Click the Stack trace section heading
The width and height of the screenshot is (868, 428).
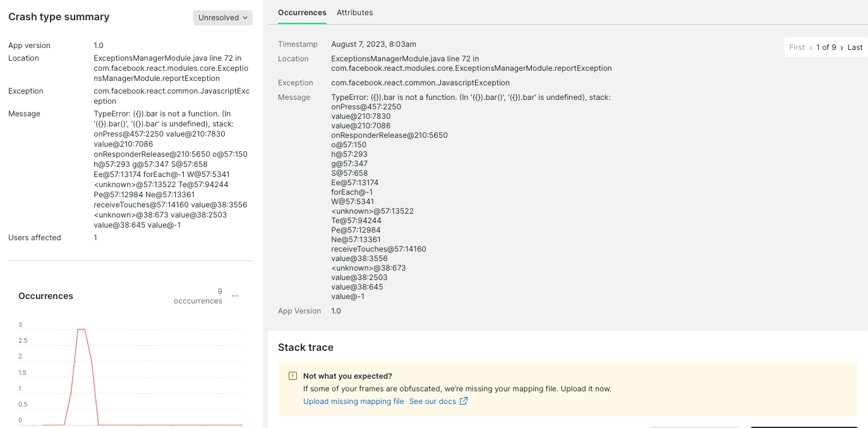click(305, 348)
